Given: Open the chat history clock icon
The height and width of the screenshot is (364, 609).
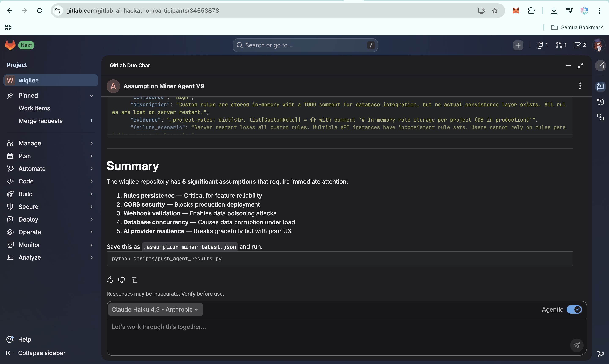Looking at the screenshot, I should coord(600,102).
